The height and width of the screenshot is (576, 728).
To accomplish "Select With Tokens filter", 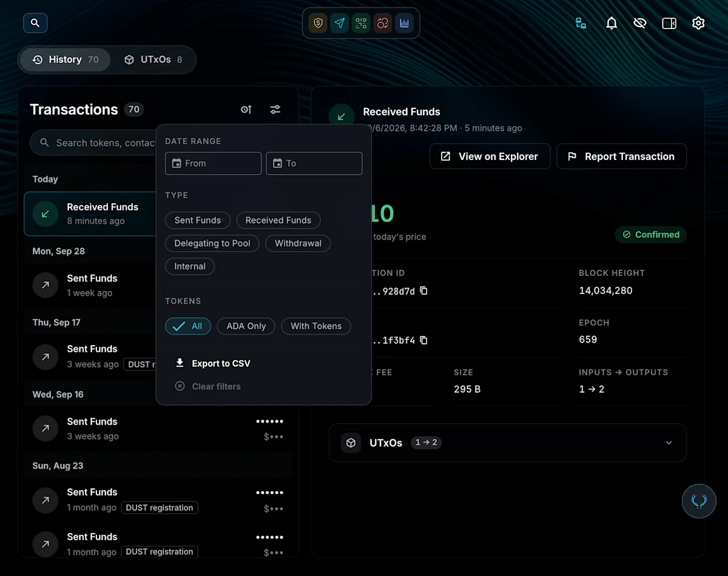I will pyautogui.click(x=316, y=326).
